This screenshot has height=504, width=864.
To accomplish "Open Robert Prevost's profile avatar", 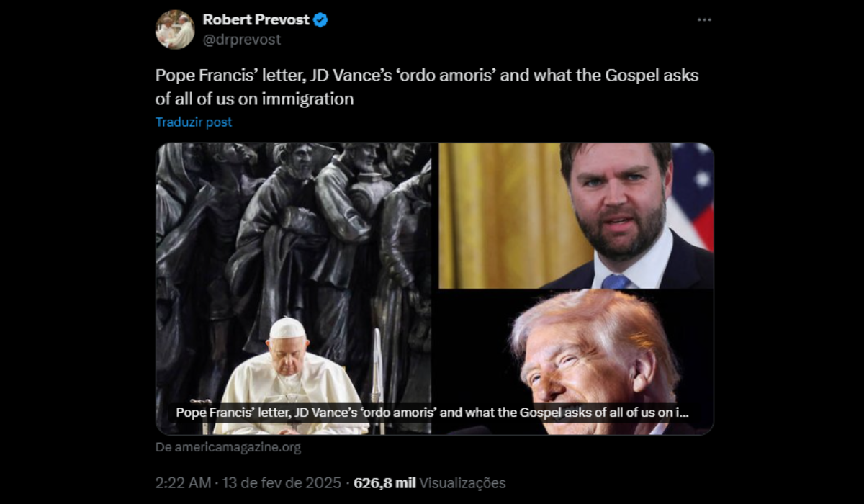I will 175,30.
